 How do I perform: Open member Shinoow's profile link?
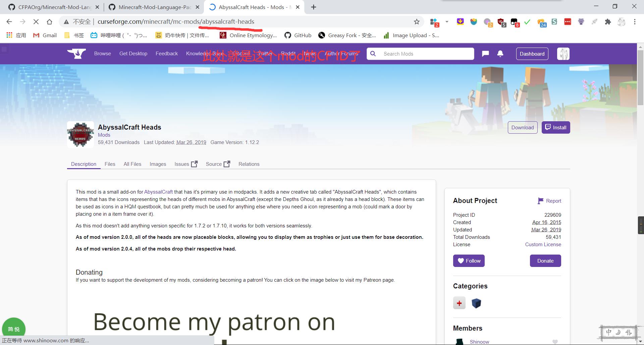click(x=479, y=342)
